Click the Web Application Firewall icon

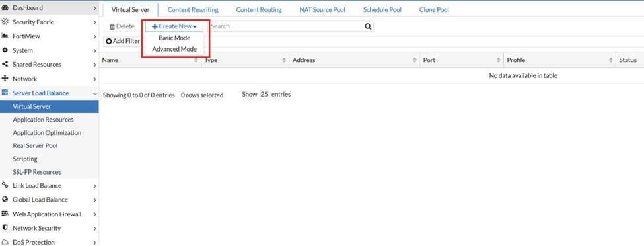click(5, 214)
